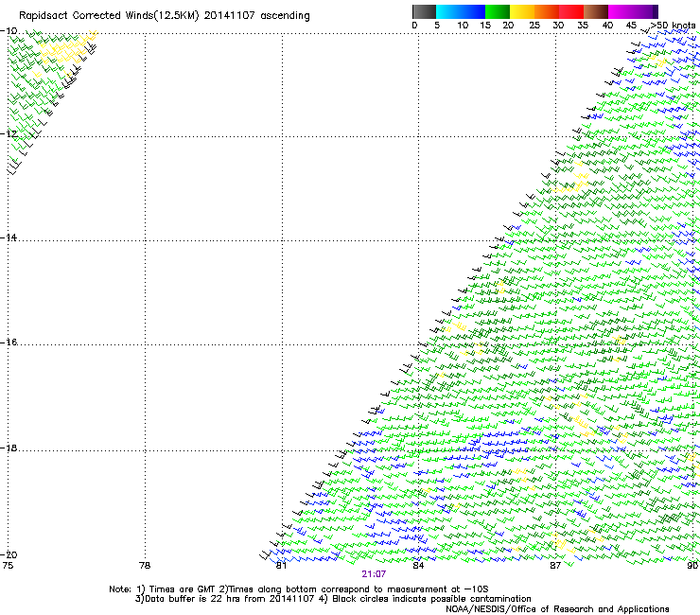Viewport: 700px width, 615px height.
Task: Click the legend label 10
Action: pos(463,26)
